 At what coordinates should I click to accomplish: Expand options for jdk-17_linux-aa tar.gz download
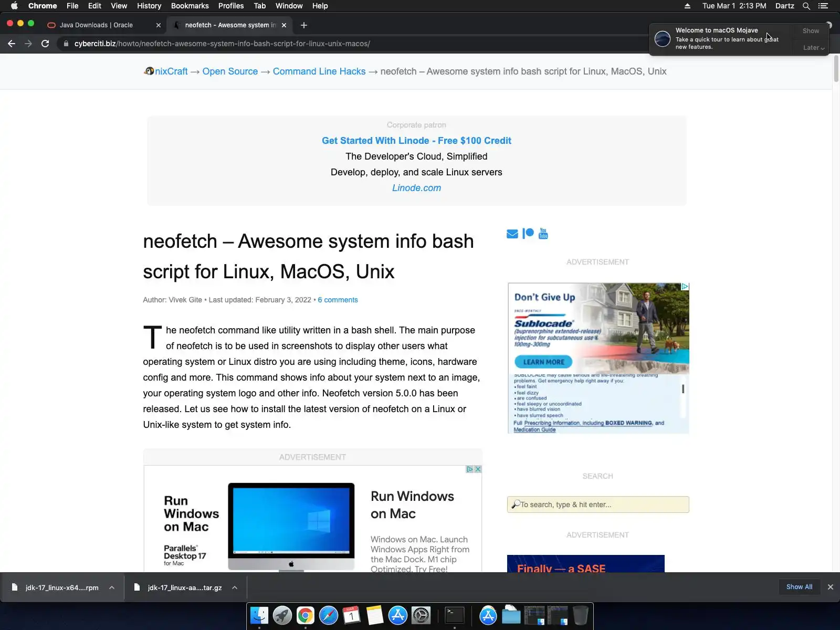(235, 587)
